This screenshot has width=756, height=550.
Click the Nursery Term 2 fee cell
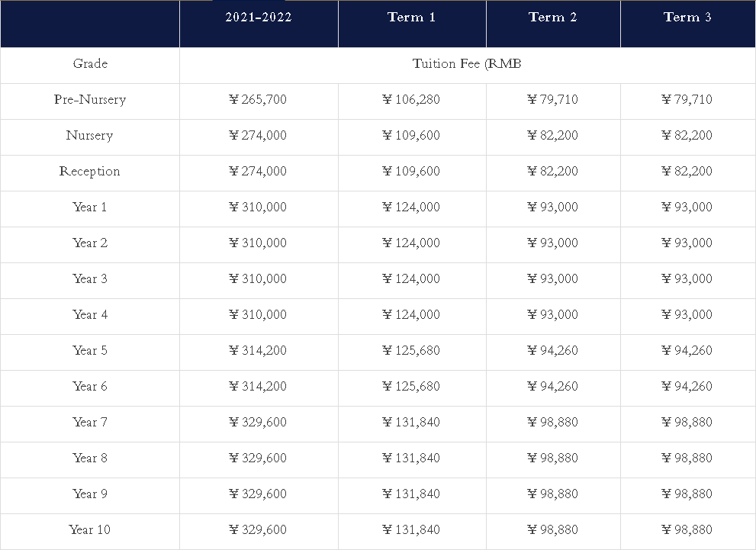click(552, 136)
